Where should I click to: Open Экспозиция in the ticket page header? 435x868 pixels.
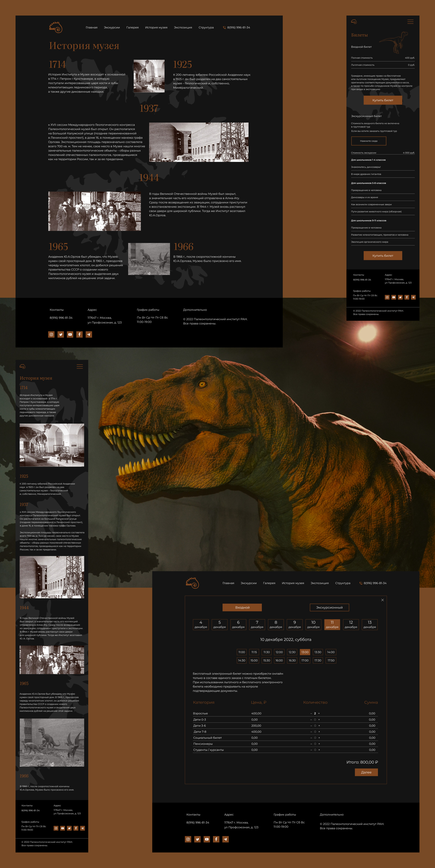pyautogui.click(x=319, y=583)
